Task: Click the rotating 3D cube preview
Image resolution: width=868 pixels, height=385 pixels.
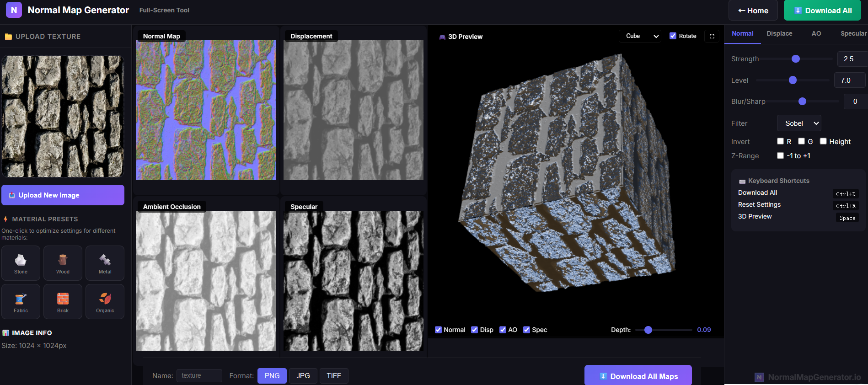Action: pos(568,174)
